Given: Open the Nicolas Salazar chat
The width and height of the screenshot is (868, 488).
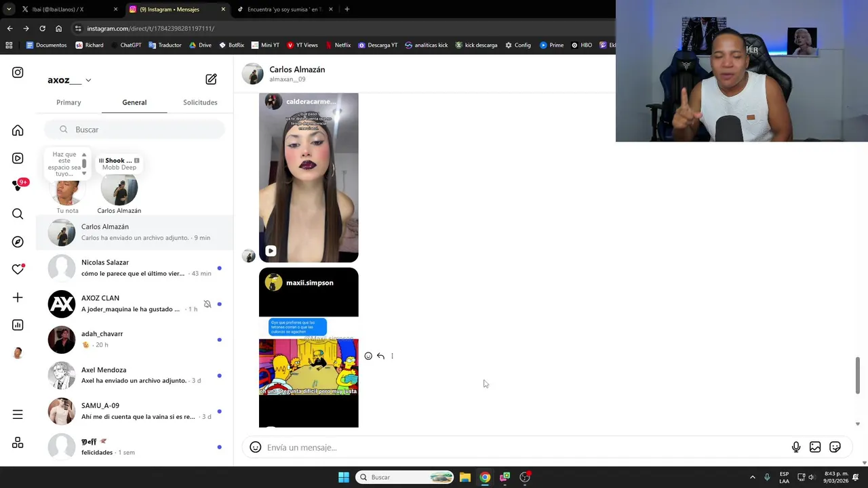Looking at the screenshot, I should pyautogui.click(x=134, y=268).
